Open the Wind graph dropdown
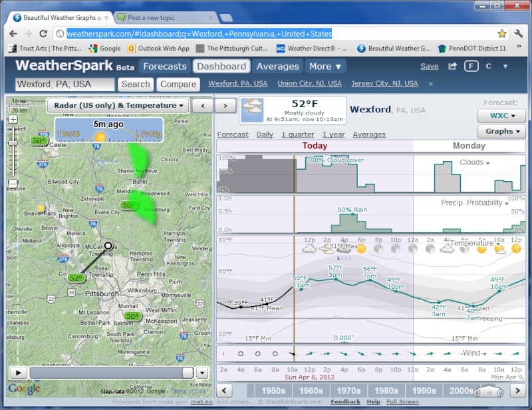This screenshot has width=532, height=410. pyautogui.click(x=474, y=353)
